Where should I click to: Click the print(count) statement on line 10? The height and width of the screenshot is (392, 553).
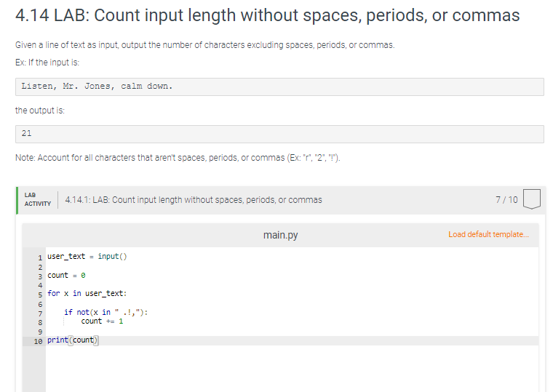coord(73,340)
